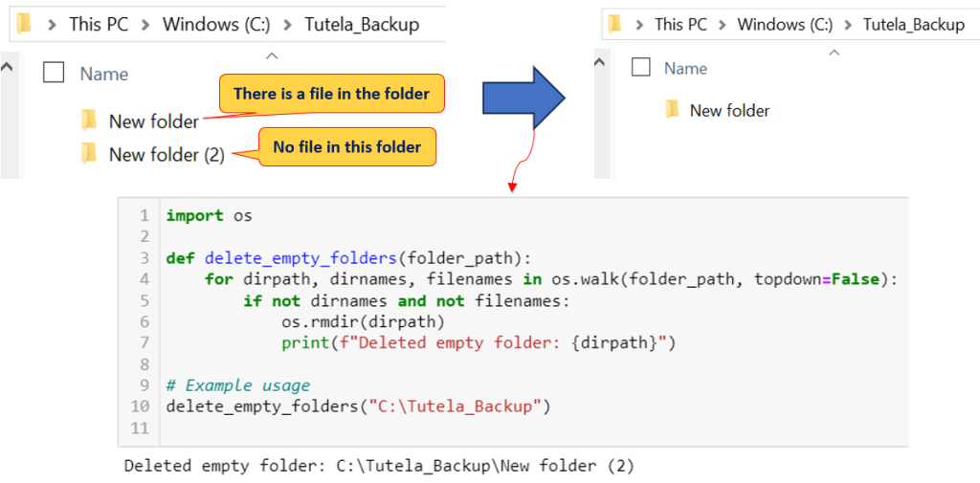Open Windows (C:) in right address bar
This screenshot has width=980, height=483.
pyautogui.click(x=785, y=25)
